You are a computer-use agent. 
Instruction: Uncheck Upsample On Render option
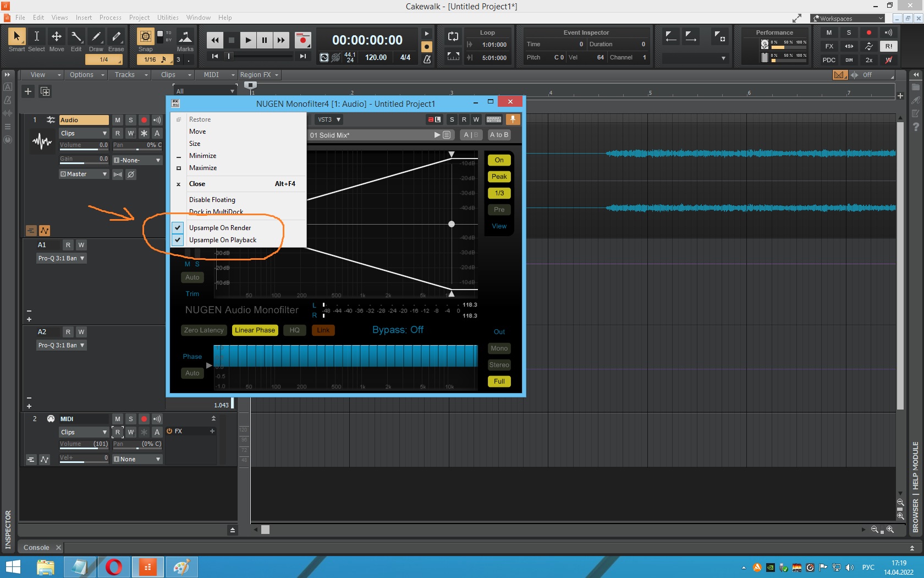[x=220, y=228]
